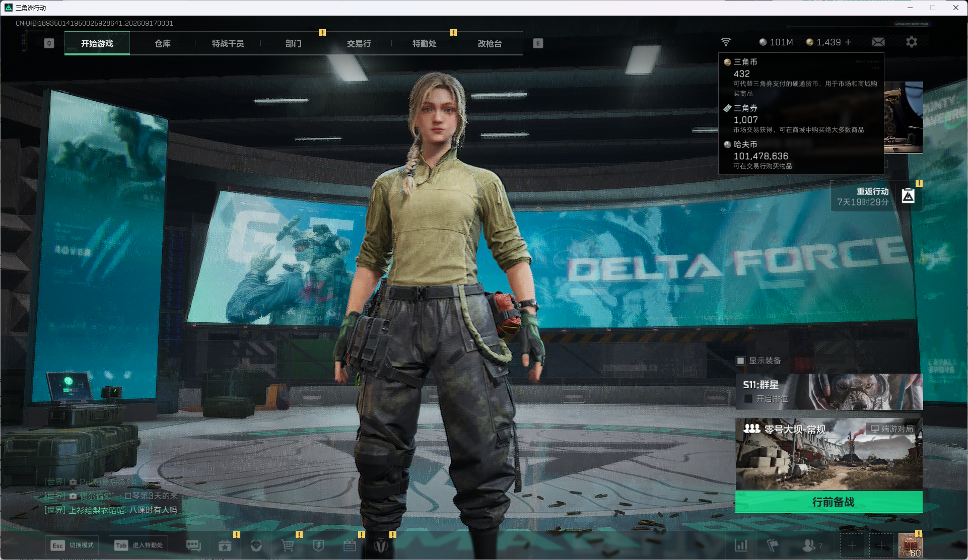Click the green 行前备战 button
Viewport: 968px width, 560px height.
829,502
